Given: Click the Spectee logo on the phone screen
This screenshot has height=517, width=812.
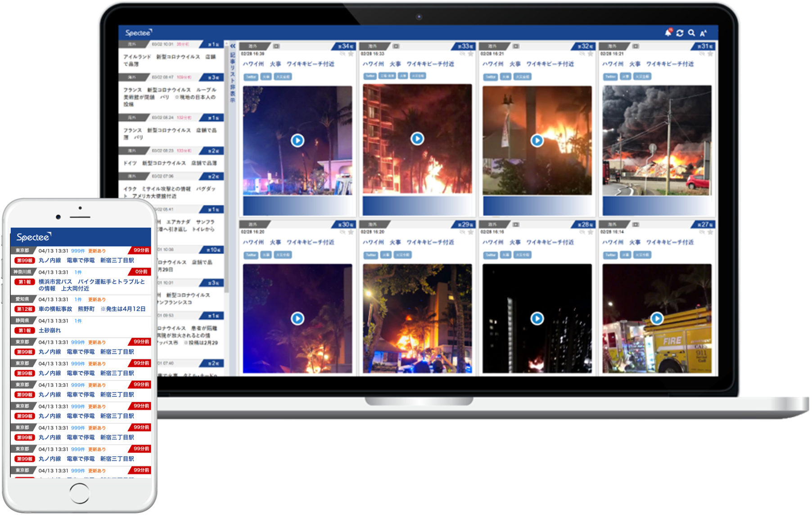Looking at the screenshot, I should [34, 237].
